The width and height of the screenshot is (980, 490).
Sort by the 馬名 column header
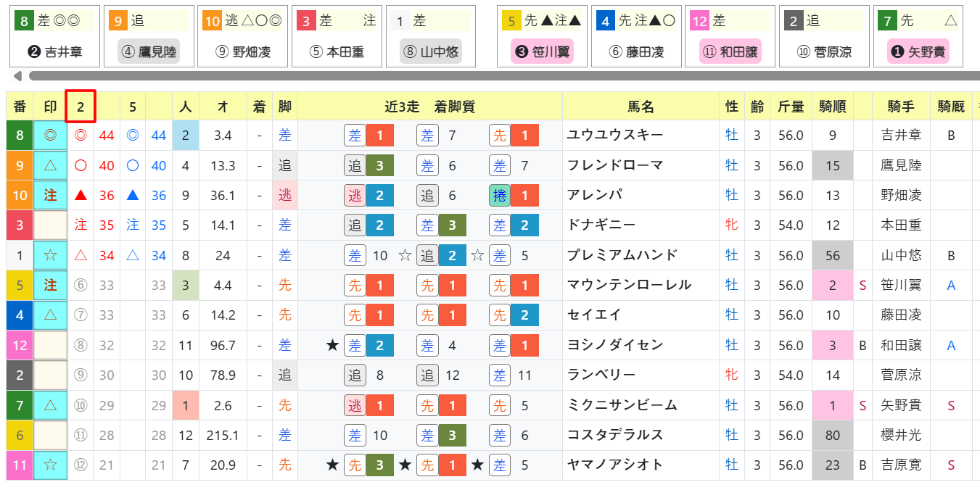coord(641,107)
